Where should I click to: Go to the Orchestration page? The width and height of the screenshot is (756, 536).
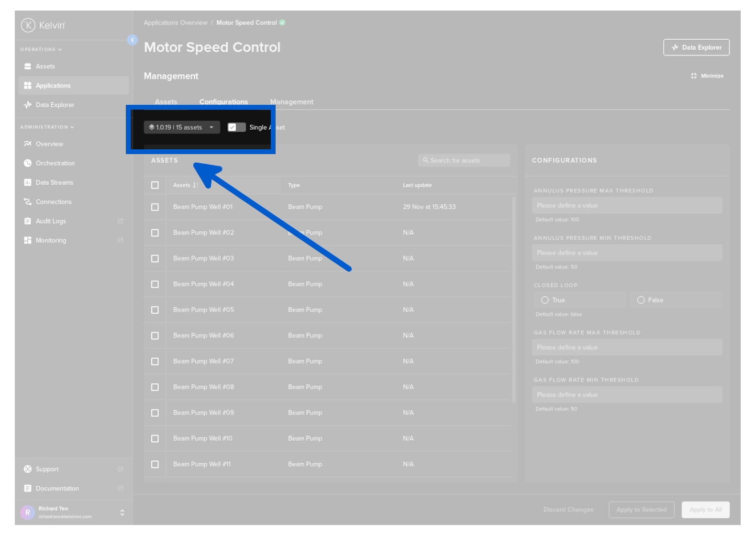(55, 163)
